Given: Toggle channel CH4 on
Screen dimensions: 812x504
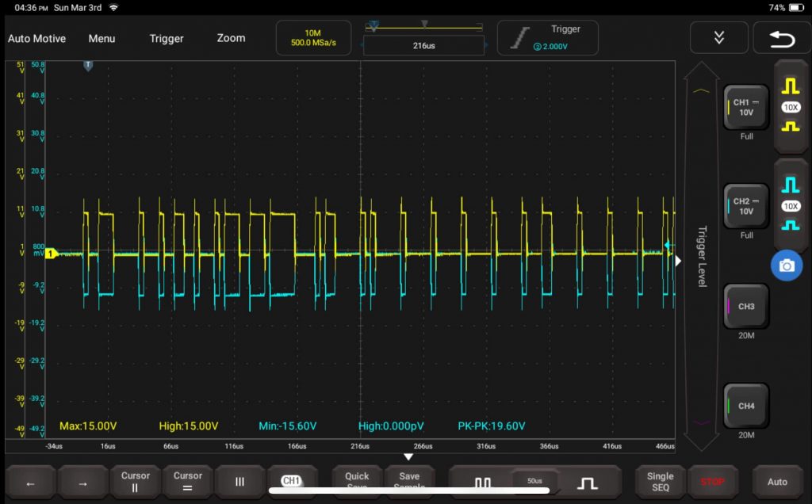Looking at the screenshot, I should [x=745, y=406].
